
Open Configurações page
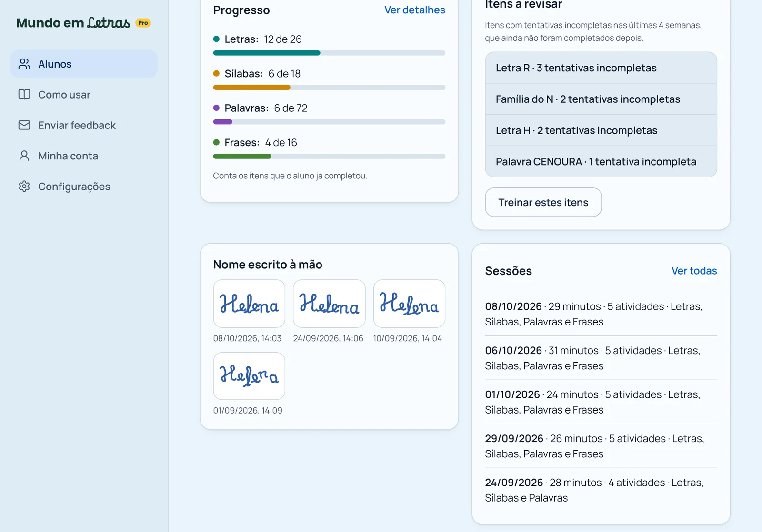point(84,187)
